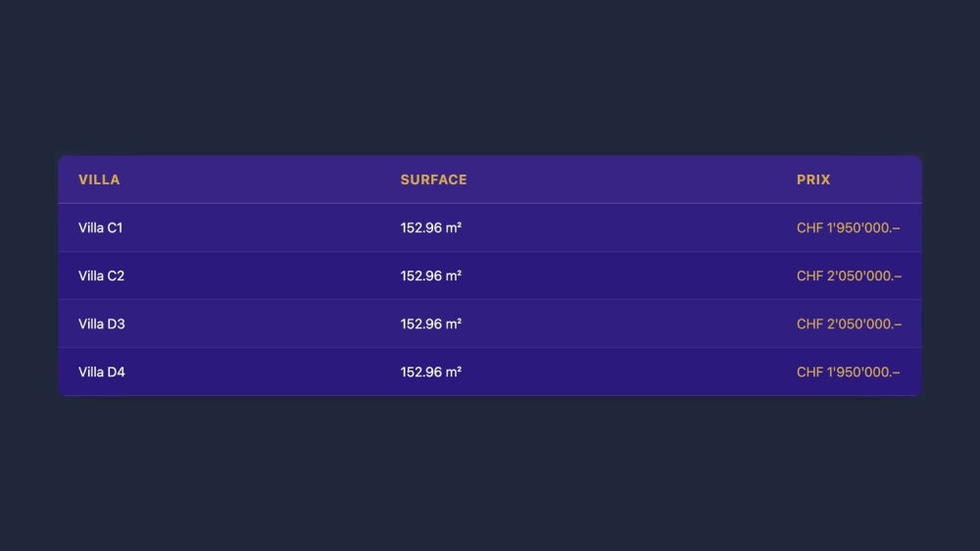Click the VILLA column header
This screenshot has width=980, height=551.
tap(99, 179)
